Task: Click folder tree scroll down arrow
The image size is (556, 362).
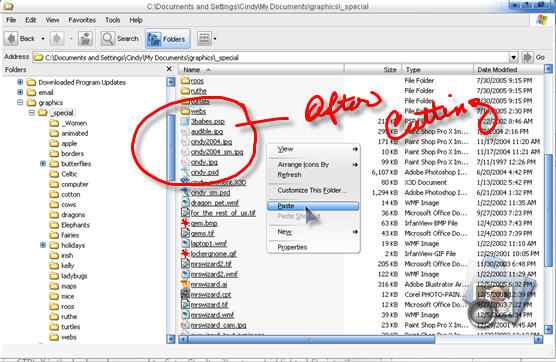Action: point(171,339)
